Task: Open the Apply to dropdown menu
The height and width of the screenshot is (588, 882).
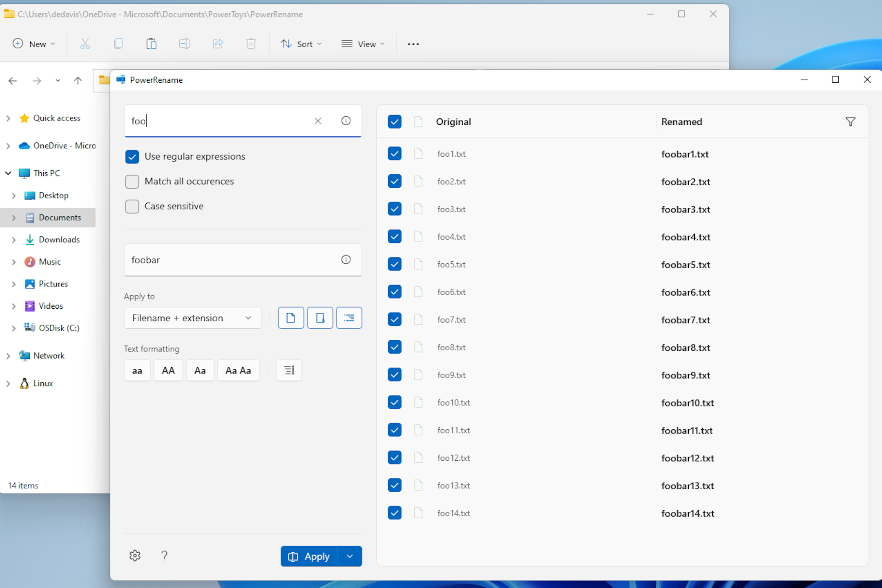Action: point(191,318)
